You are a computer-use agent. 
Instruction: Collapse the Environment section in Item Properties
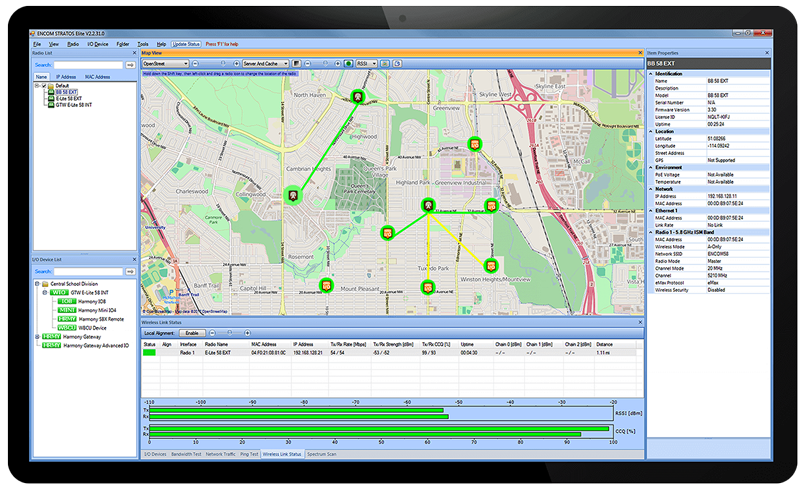[x=651, y=167]
